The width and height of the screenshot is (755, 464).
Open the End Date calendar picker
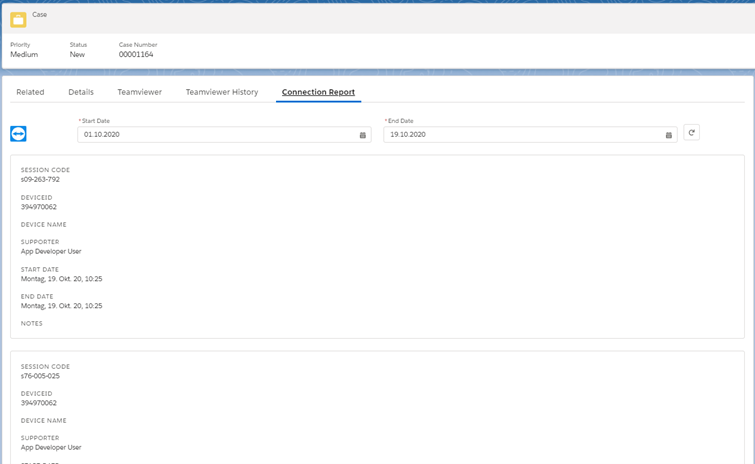point(668,135)
